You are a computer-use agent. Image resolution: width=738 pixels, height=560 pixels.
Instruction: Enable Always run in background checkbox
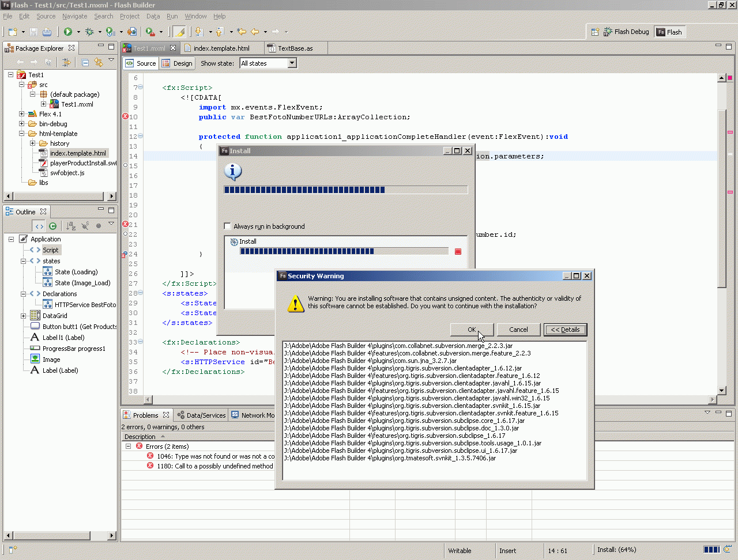(x=227, y=226)
